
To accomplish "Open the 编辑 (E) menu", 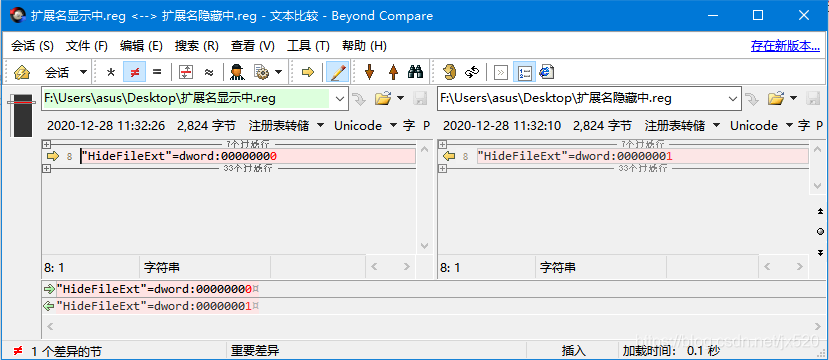I will (141, 46).
